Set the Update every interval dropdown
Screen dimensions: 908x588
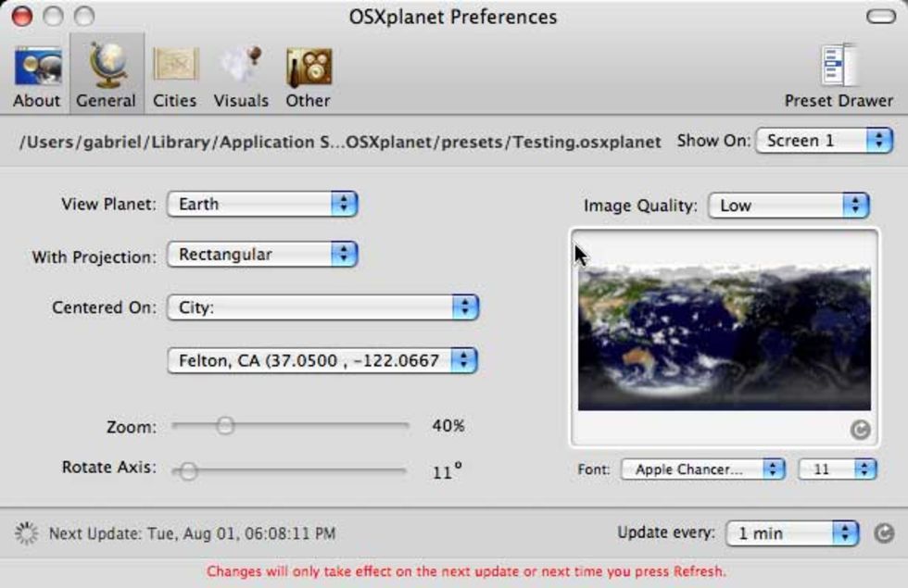coord(793,533)
